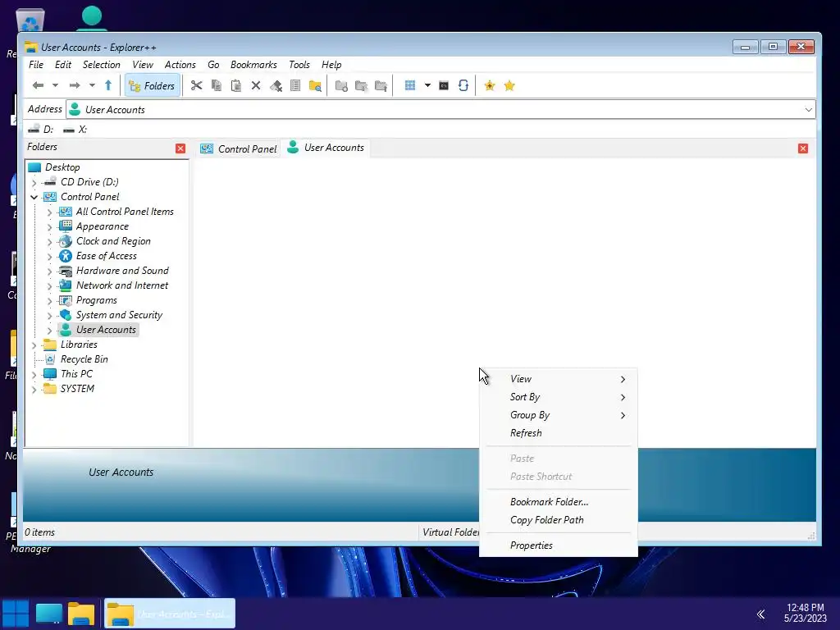Viewport: 840px width, 630px height.
Task: Open the Help menu
Action: point(331,65)
